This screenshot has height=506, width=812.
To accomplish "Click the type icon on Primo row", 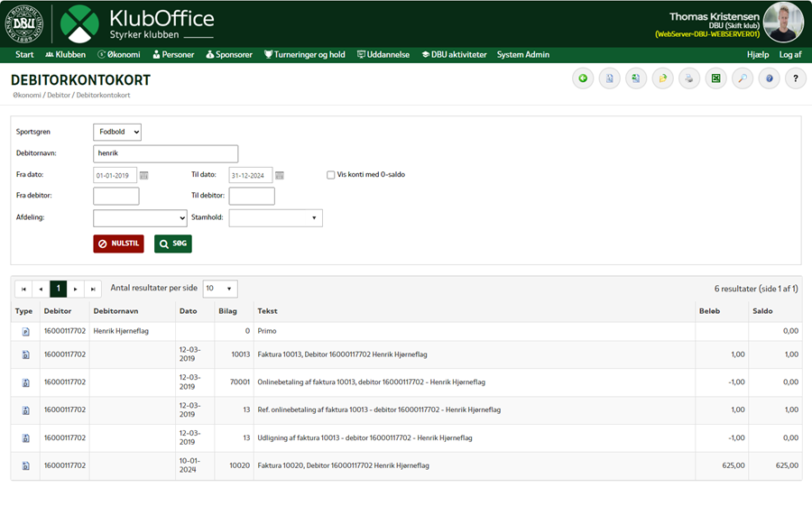I will coord(26,332).
